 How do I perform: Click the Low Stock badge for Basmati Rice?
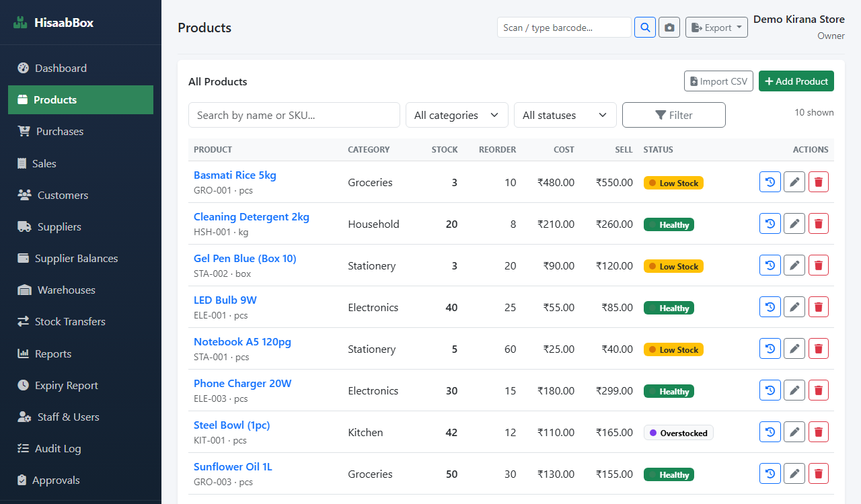[673, 183]
